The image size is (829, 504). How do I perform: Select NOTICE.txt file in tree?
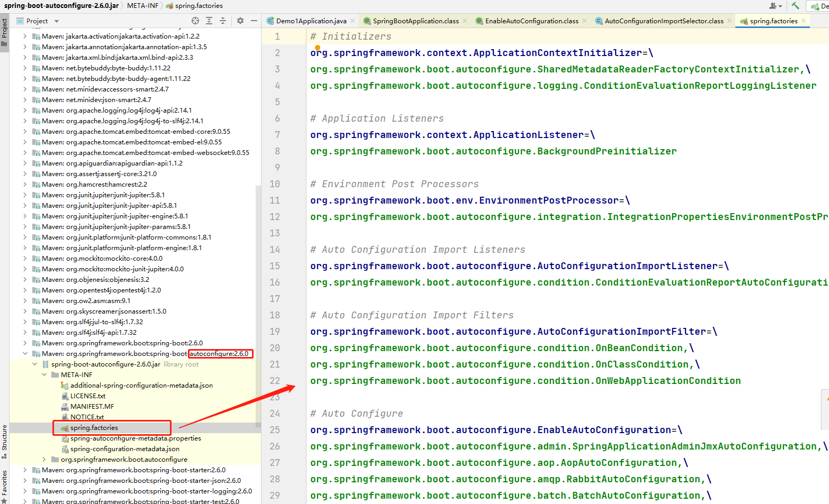coord(87,417)
